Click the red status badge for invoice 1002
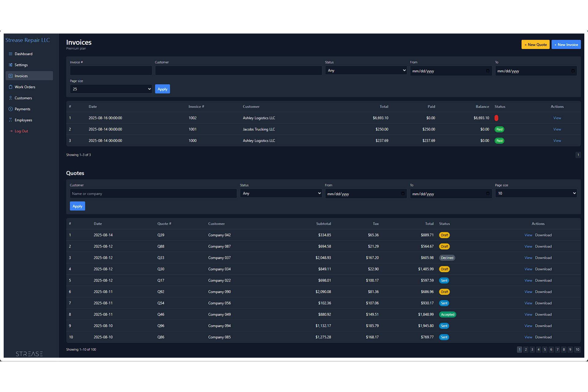588x392 pixels. point(496,118)
